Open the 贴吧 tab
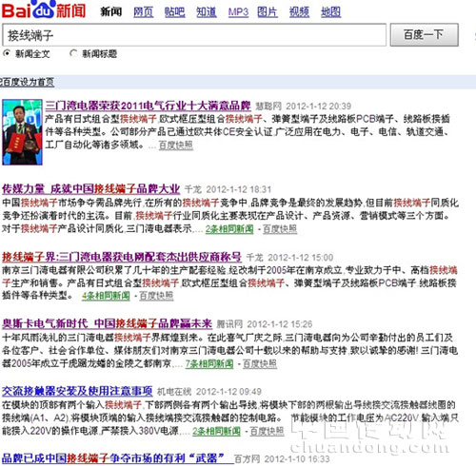The height and width of the screenshot is (466, 476). [174, 12]
